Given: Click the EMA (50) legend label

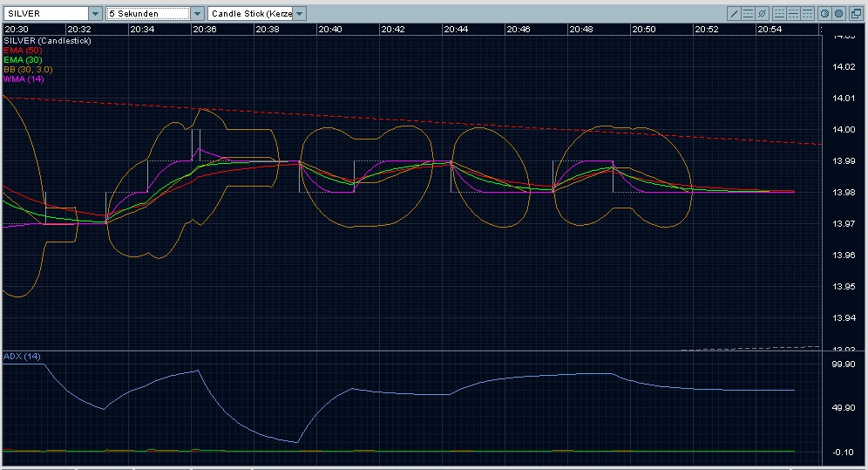Looking at the screenshot, I should coord(23,51).
